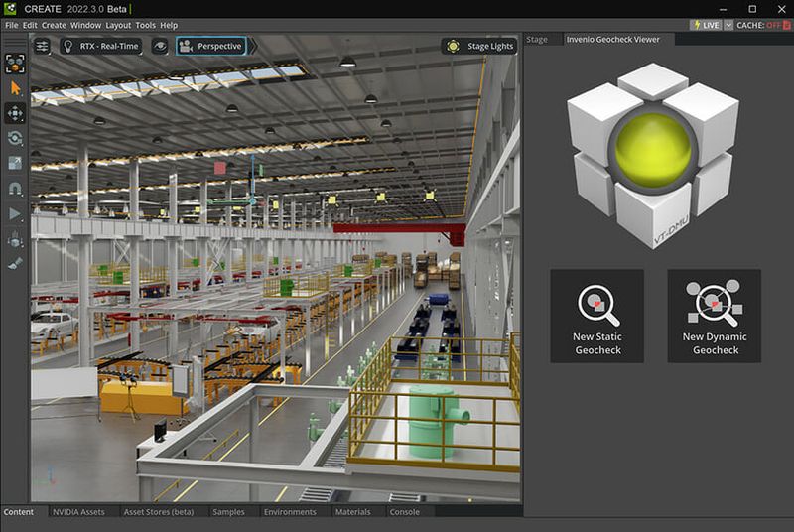Click the CACHE: OFF status indicator
The image size is (794, 532).
point(762,25)
